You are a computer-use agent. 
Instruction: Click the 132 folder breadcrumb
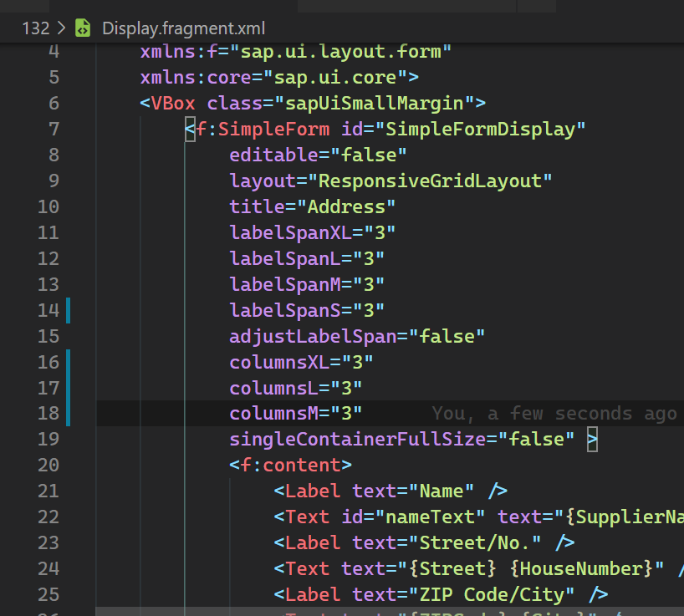[x=36, y=28]
